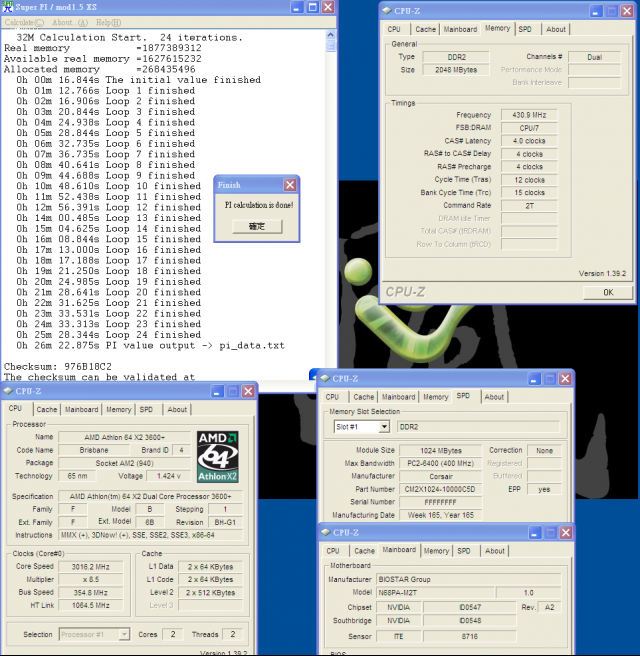Click the Frequency value 430.9 MHz
The height and width of the screenshot is (656, 640).
[x=529, y=115]
